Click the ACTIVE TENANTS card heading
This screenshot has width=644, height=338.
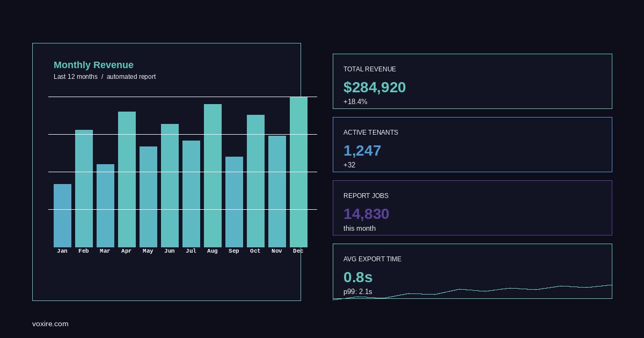point(371,133)
